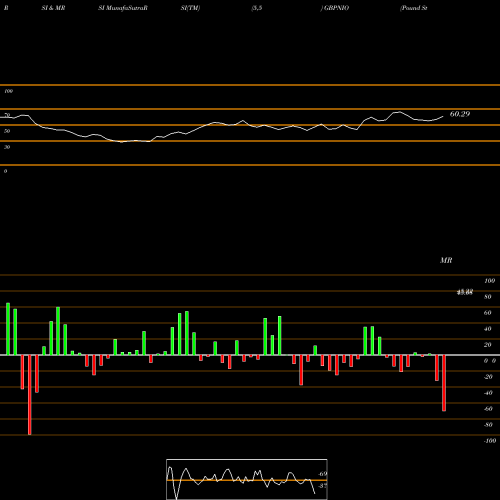Click the MR axis label 60
500x500 pixels.
[x=488, y=313]
